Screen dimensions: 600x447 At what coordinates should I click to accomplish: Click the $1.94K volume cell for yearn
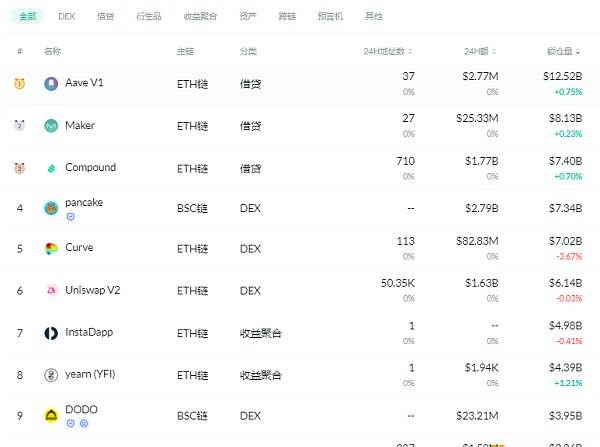pyautogui.click(x=481, y=368)
